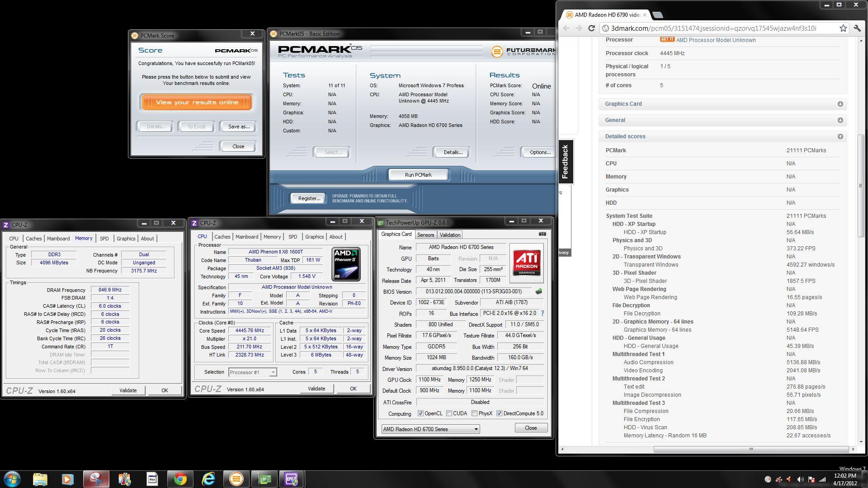Click Save as... in PCMark Score dialog
This screenshot has width=868, height=488.
pos(239,127)
